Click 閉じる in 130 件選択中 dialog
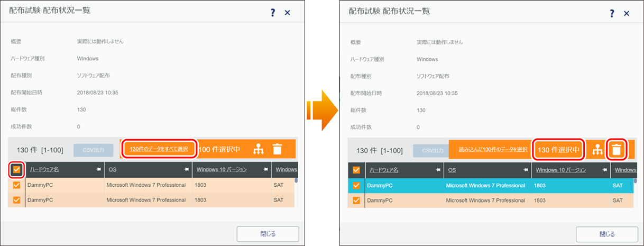The image size is (644, 246). [x=607, y=234]
